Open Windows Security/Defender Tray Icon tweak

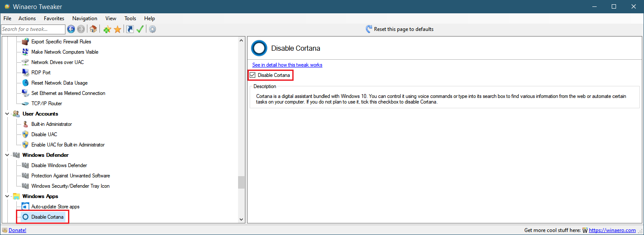pyautogui.click(x=71, y=186)
